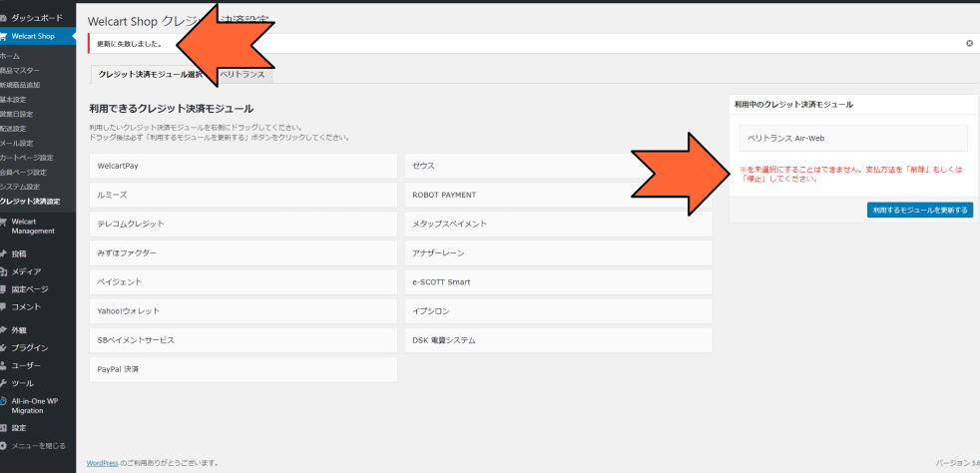The width and height of the screenshot is (980, 473).
Task: Select the ゼウス module box
Action: coord(558,166)
